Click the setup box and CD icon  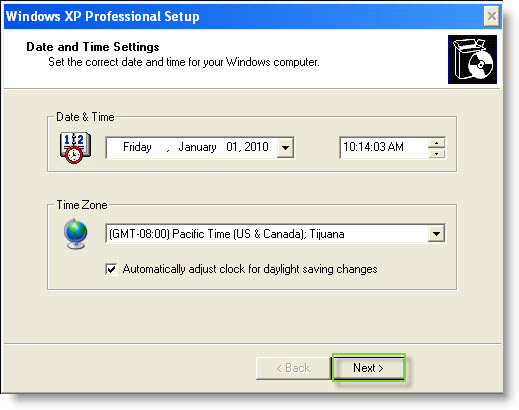pos(472,59)
